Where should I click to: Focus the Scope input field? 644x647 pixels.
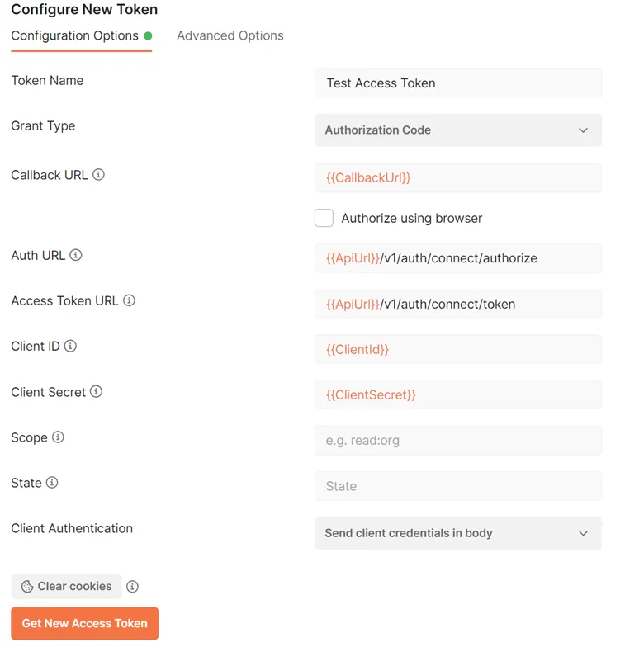click(x=457, y=441)
